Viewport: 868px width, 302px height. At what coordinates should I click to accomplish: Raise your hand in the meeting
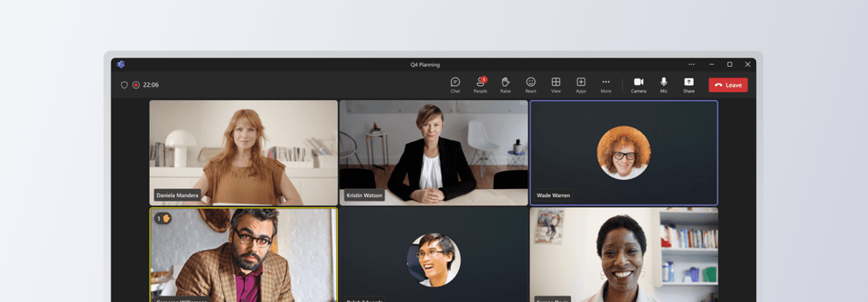click(x=505, y=85)
